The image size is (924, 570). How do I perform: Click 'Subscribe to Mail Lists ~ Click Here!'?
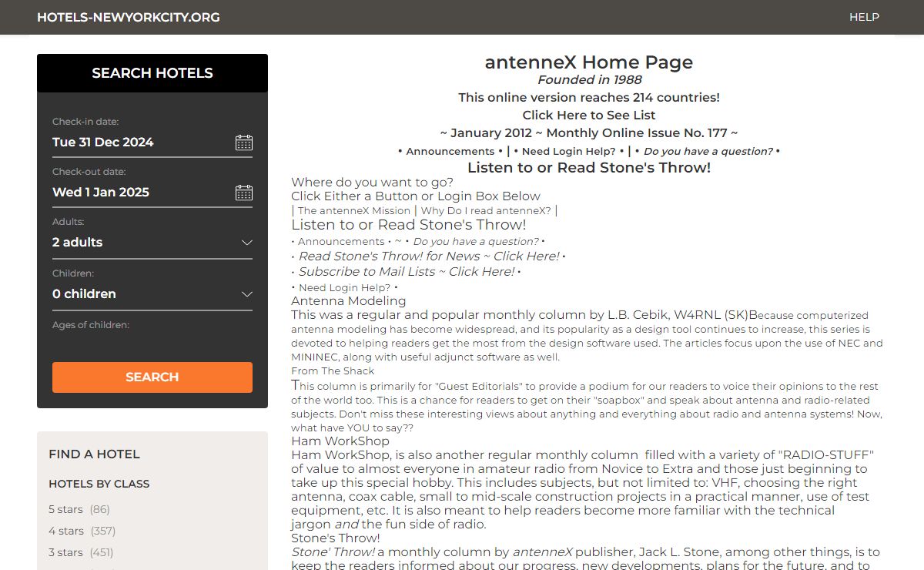407,272
